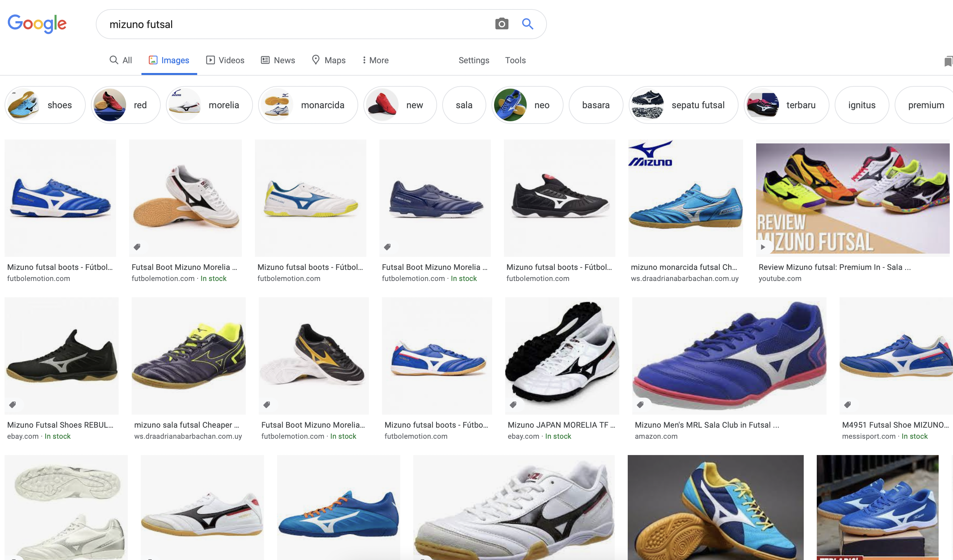Open the youtube.com Review Mizuno futsal link
953x560 pixels.
tap(834, 267)
